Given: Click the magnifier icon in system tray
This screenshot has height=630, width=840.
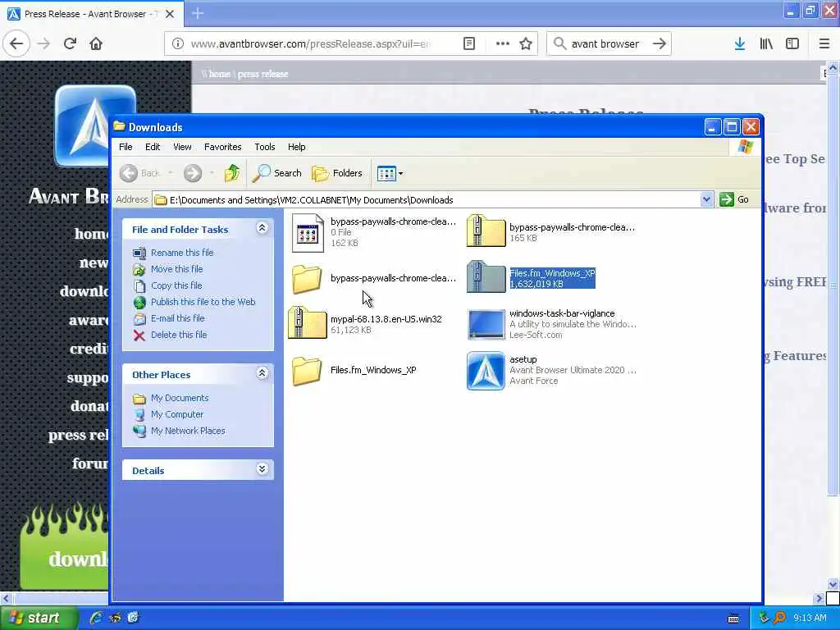Looking at the screenshot, I should [x=780, y=618].
